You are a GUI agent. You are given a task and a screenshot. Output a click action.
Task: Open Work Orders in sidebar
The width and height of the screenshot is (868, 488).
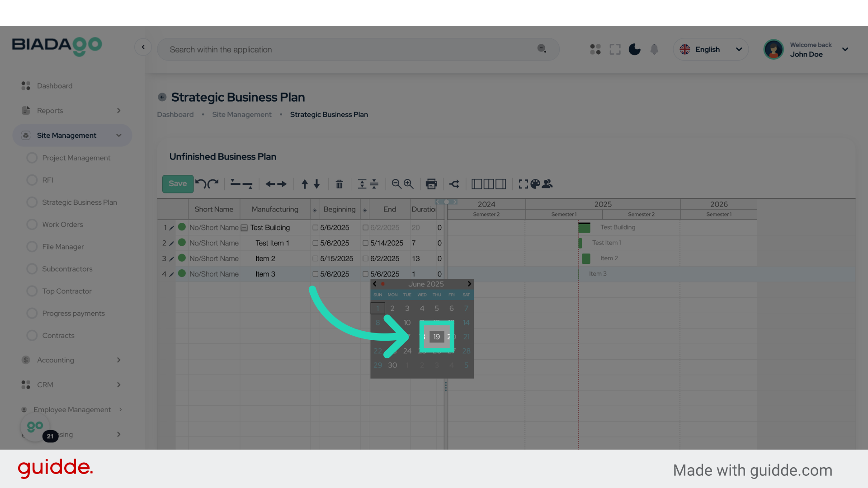tap(62, 225)
